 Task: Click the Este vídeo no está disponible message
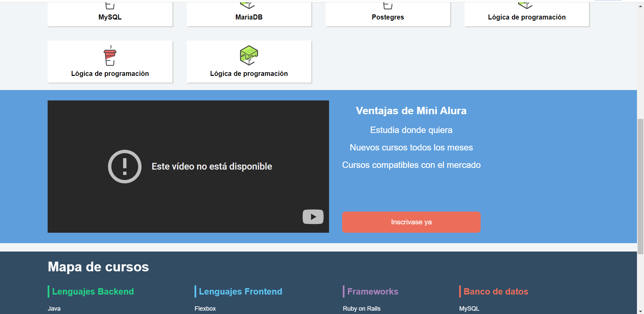[x=212, y=167]
